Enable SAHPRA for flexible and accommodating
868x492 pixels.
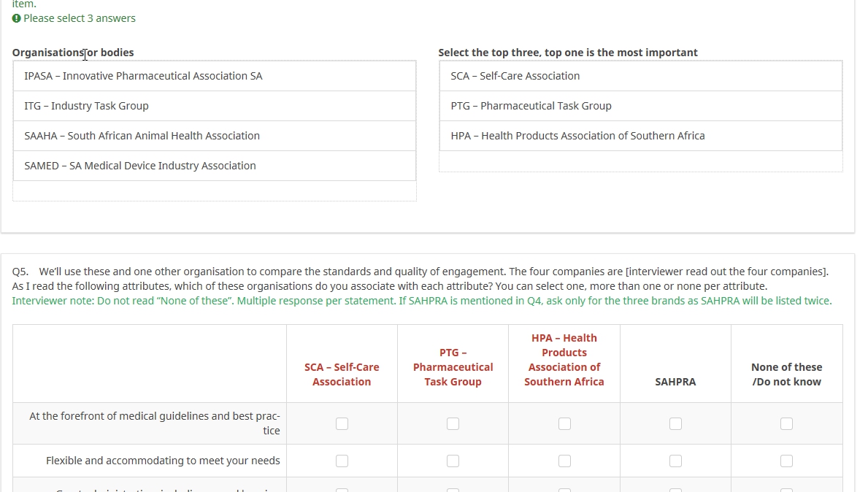675,461
